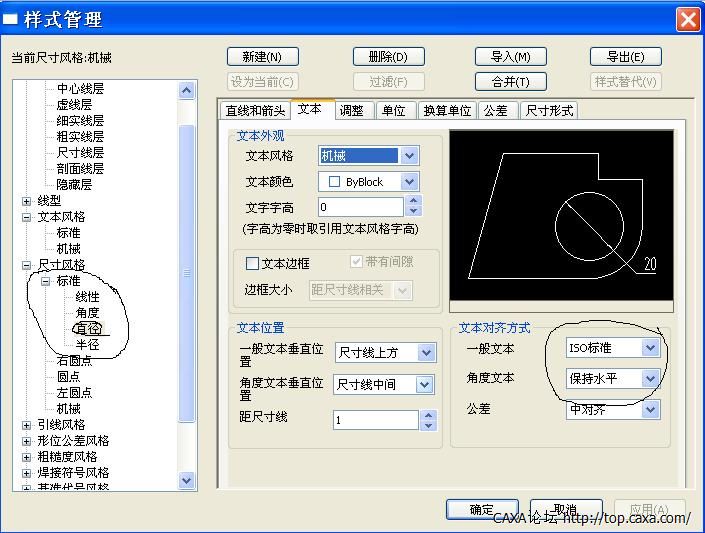Screen dimensions: 705x533
Task: Open the 调整 tab
Action: coord(352,111)
